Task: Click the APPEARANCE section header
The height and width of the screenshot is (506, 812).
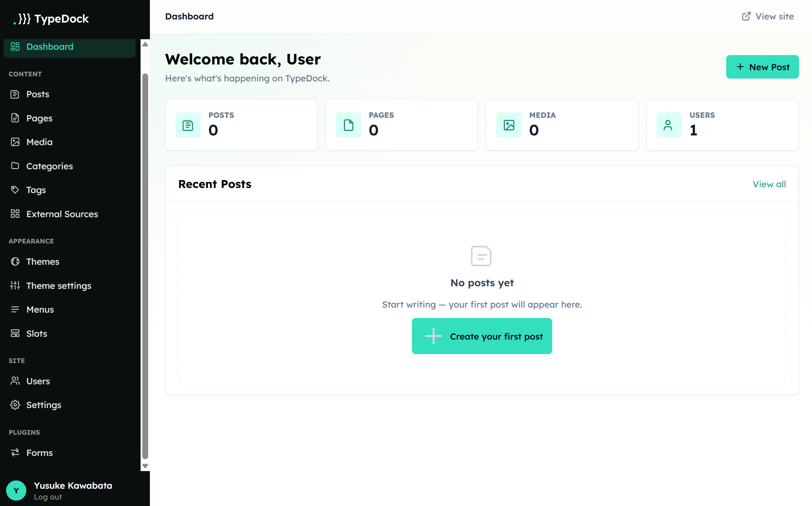Action: click(x=31, y=241)
